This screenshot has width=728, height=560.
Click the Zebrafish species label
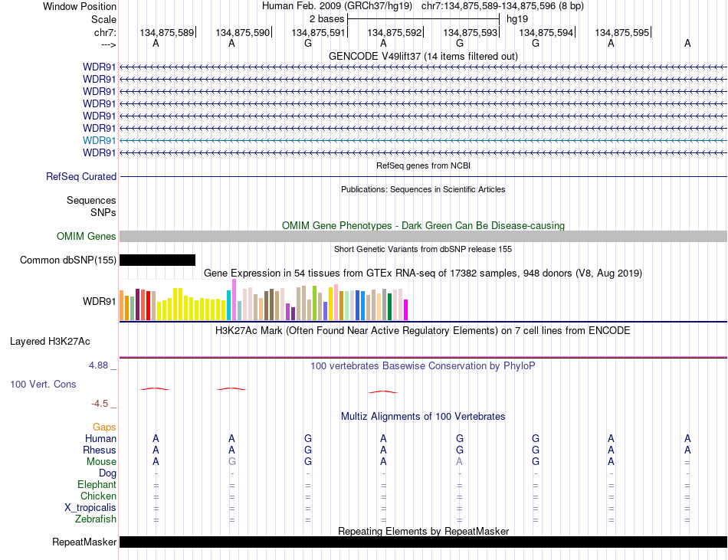point(96,519)
